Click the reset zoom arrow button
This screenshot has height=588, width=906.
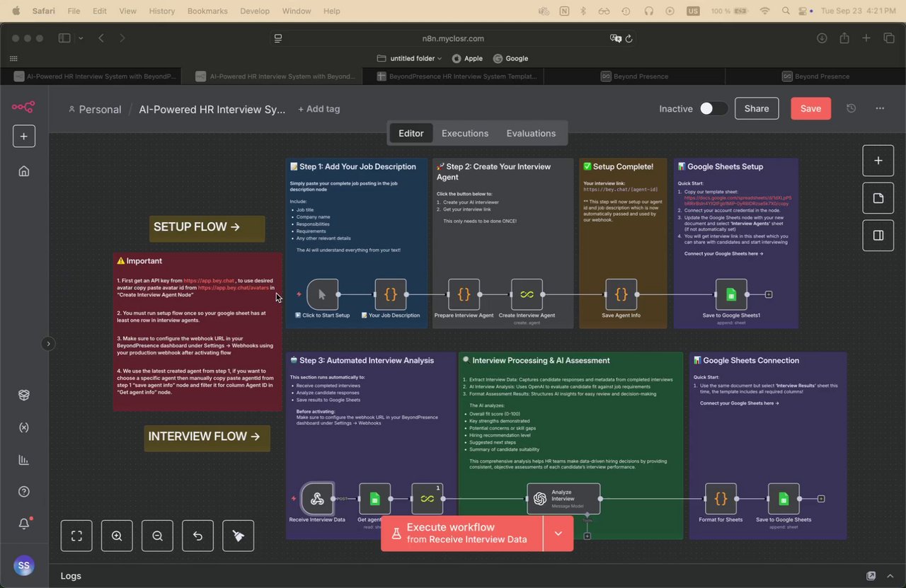pos(197,536)
